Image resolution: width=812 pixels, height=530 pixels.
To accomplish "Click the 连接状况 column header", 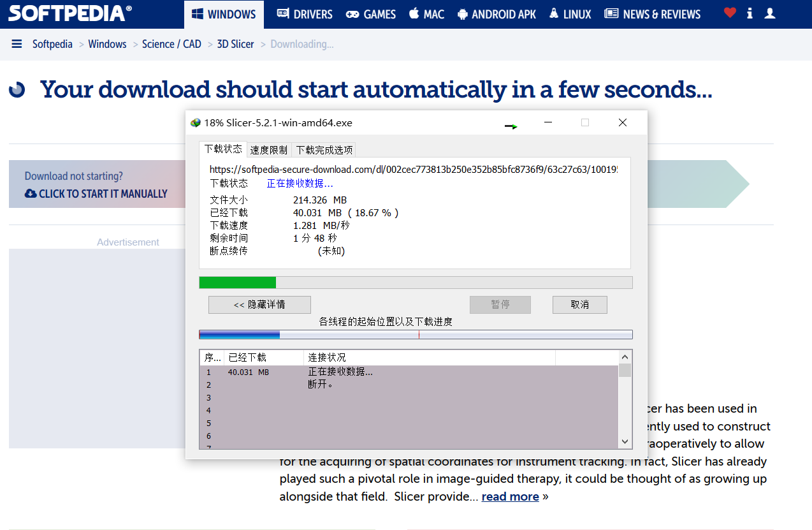I will click(430, 357).
